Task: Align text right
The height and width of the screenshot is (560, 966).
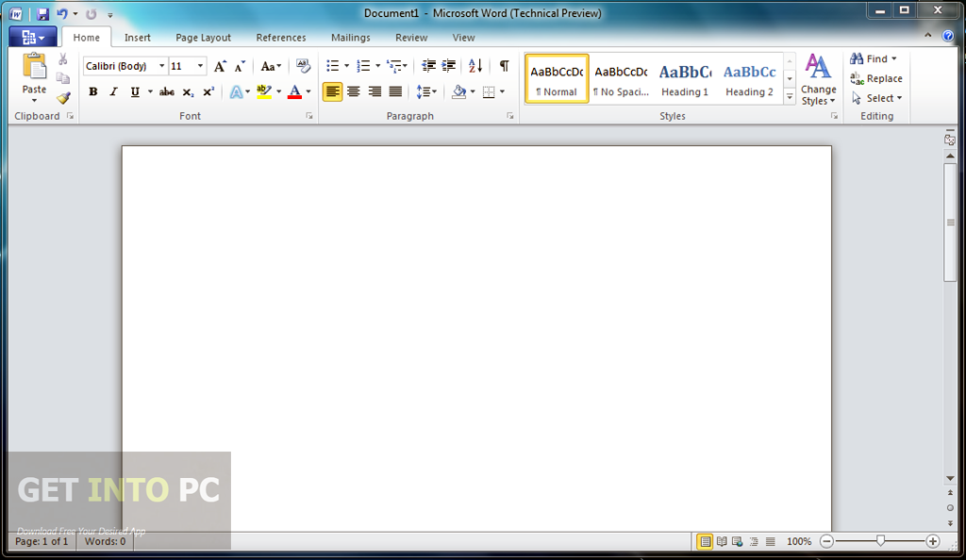Action: click(x=375, y=92)
